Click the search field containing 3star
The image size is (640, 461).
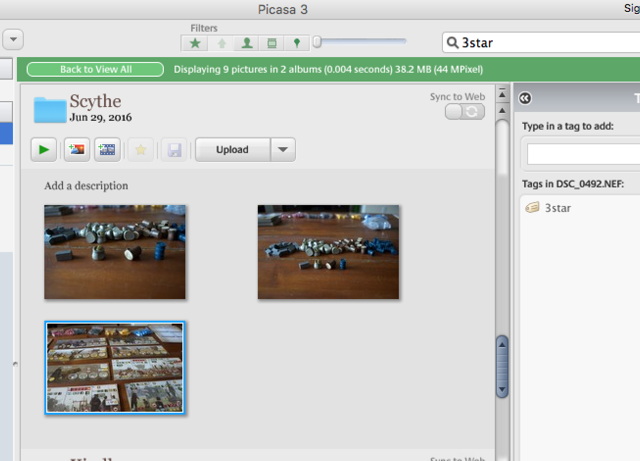(541, 42)
